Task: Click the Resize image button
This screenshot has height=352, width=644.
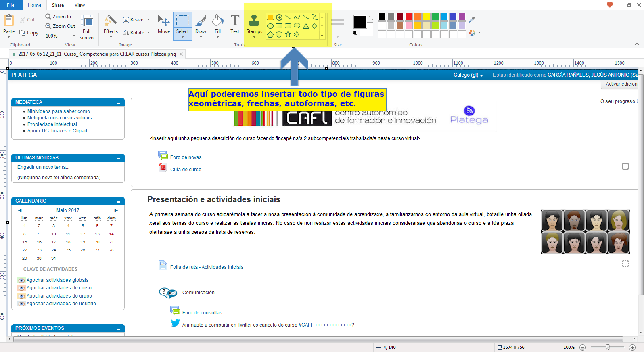Action: [x=133, y=20]
